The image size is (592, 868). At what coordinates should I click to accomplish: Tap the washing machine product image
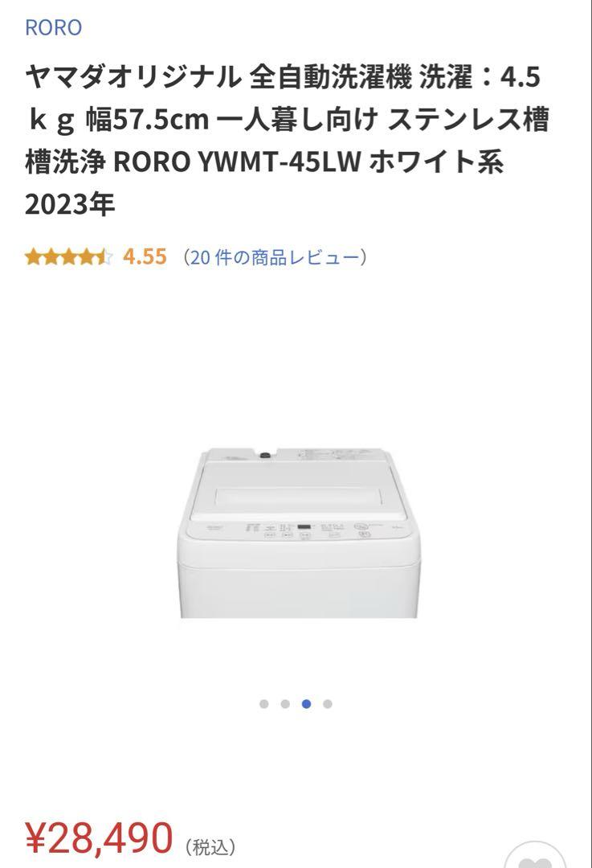point(299,533)
